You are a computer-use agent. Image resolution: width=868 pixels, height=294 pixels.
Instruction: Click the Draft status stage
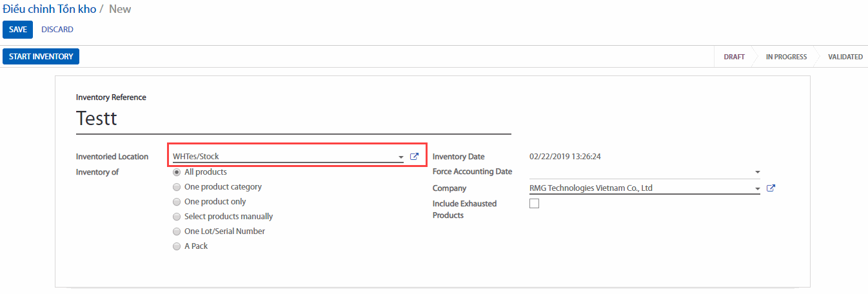coord(734,57)
